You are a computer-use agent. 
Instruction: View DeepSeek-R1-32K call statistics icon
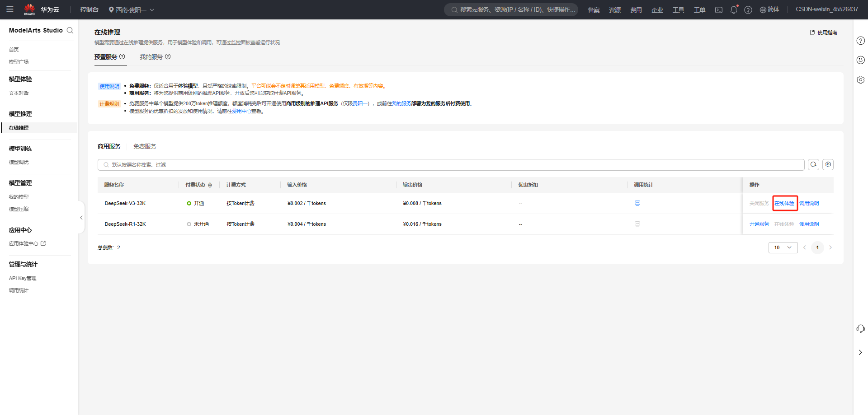coord(637,224)
